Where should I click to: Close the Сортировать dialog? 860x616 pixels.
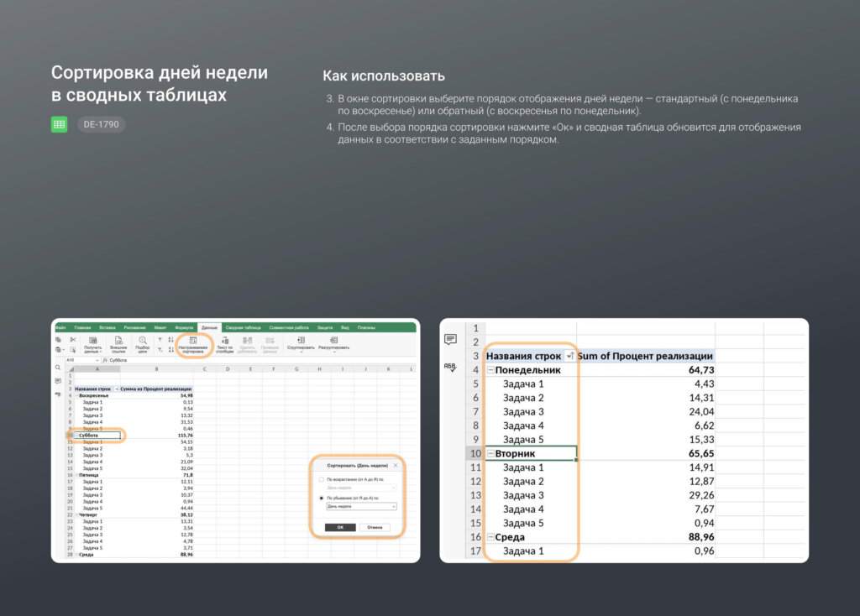pos(396,464)
